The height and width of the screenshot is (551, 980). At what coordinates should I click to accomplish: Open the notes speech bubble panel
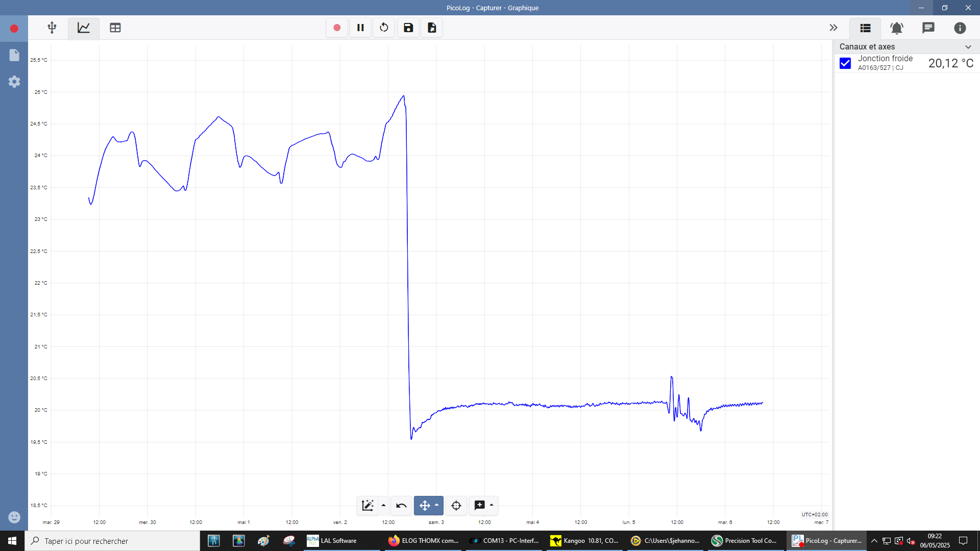pyautogui.click(x=928, y=28)
